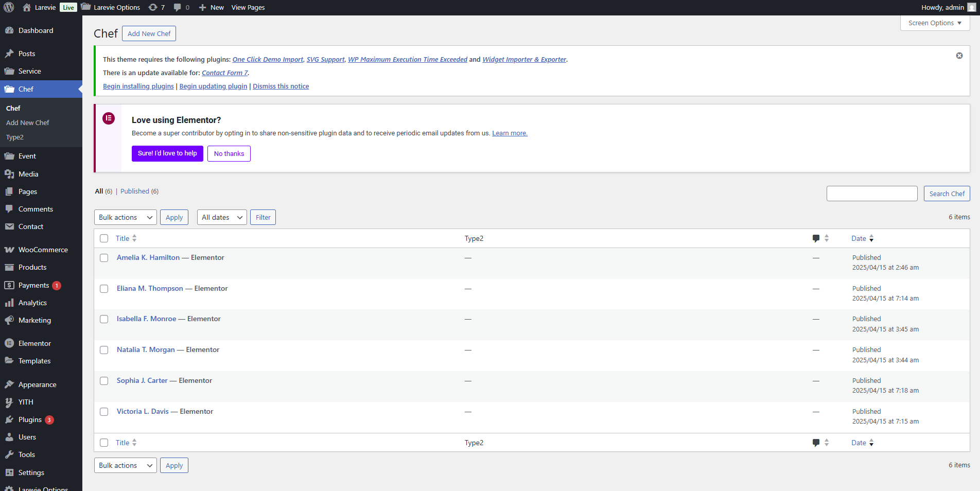Dismiss the plugin notice with X icon
Viewport: 980px width, 491px height.
coord(959,56)
